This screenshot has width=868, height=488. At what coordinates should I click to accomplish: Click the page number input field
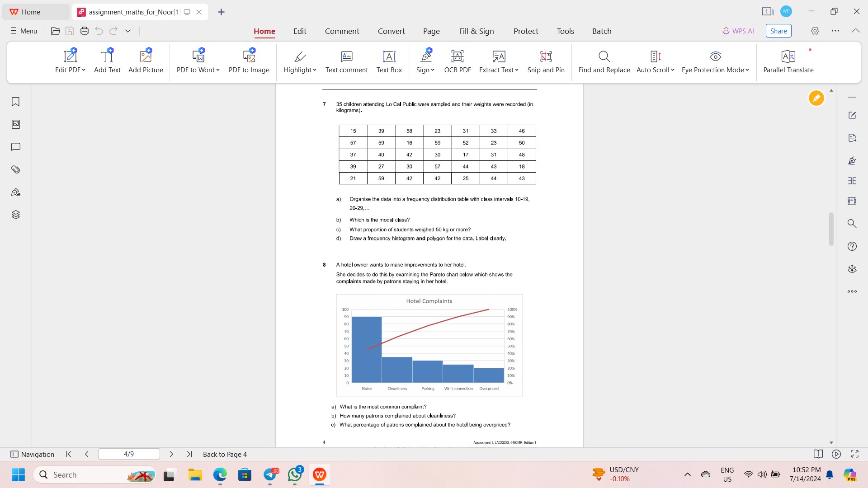click(129, 454)
